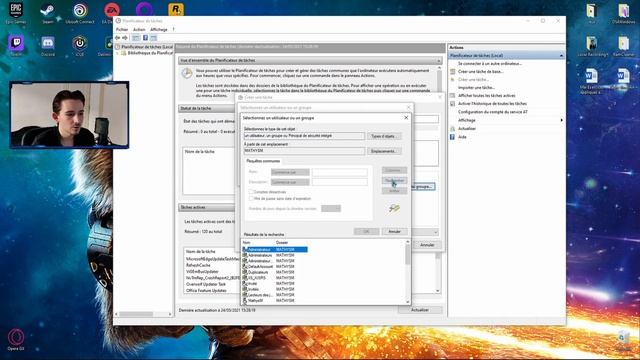Image resolution: width=640 pixels, height=360 pixels.
Task: Sort results by the Dossier column header
Action: [282, 242]
